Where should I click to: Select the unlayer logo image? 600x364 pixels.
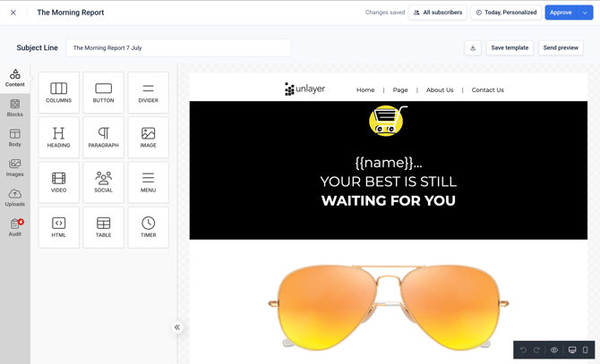click(305, 89)
